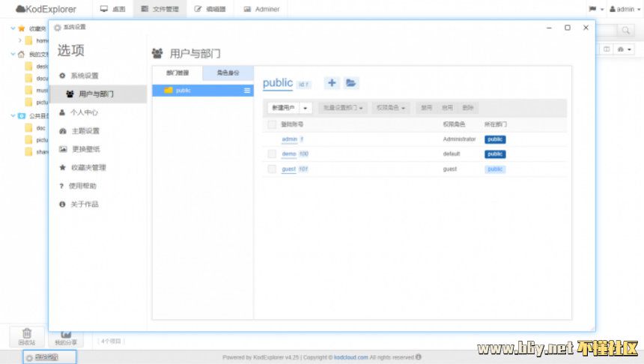
Task: Expand the 权限角色 dropdown in toolbar
Action: pyautogui.click(x=391, y=108)
